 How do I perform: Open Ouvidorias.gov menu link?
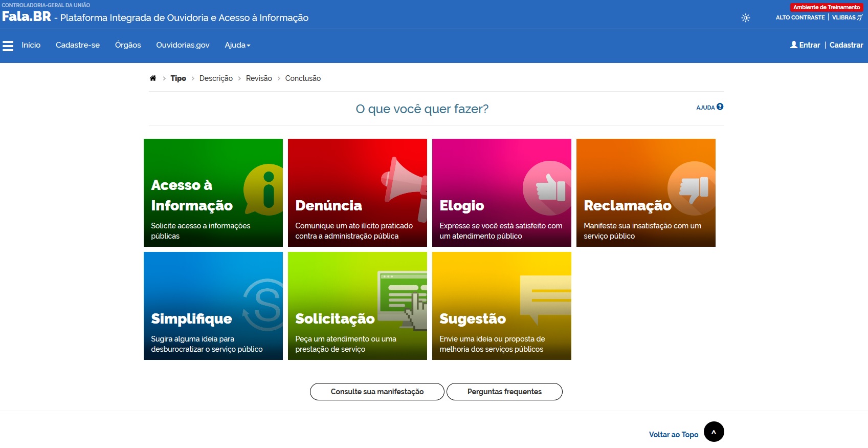pyautogui.click(x=183, y=45)
